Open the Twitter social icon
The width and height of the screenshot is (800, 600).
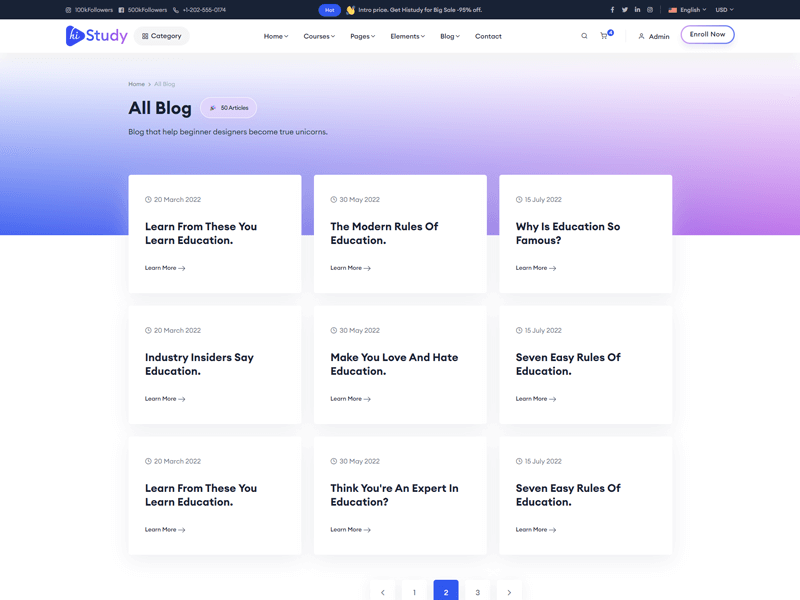click(625, 10)
